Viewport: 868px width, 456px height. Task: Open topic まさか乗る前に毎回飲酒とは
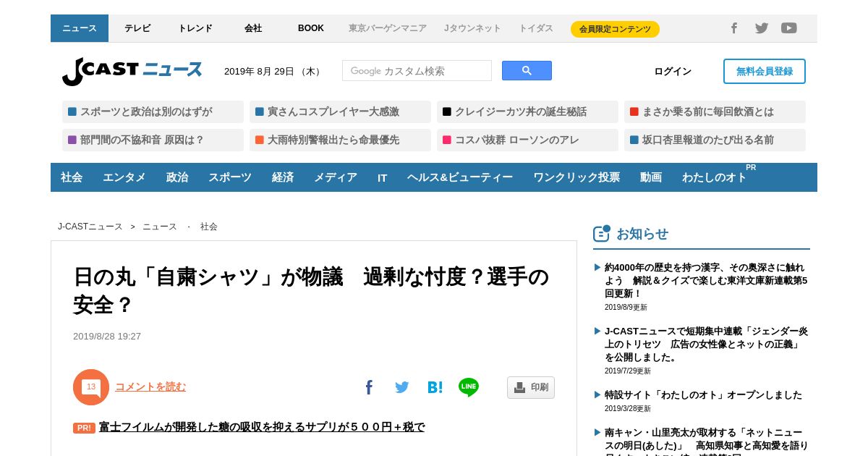(715, 111)
